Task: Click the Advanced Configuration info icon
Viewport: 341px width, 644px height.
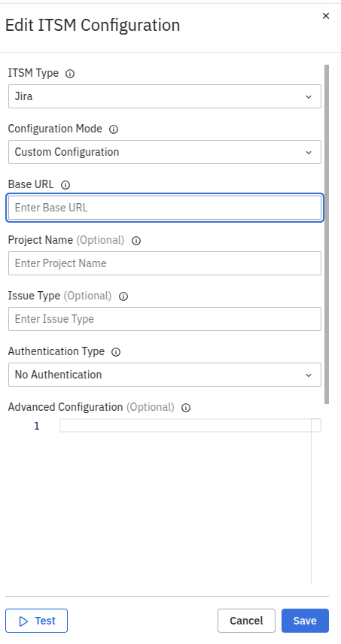Action: point(186,408)
